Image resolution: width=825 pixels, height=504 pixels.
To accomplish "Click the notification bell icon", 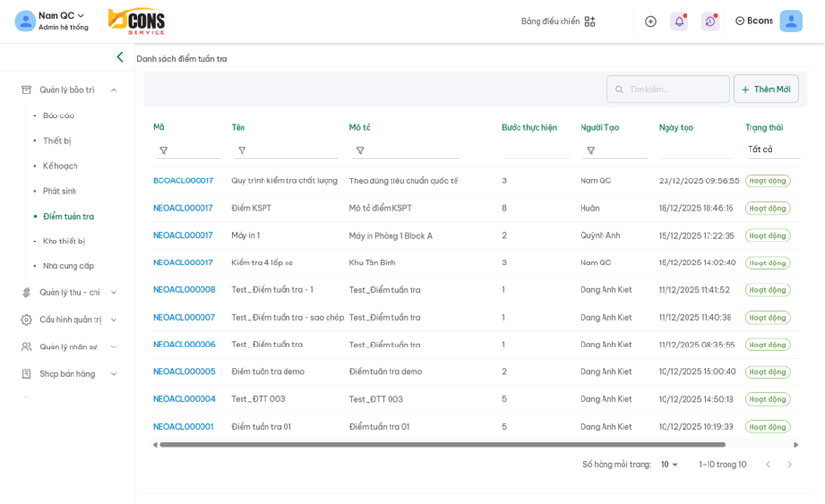I will (x=679, y=21).
